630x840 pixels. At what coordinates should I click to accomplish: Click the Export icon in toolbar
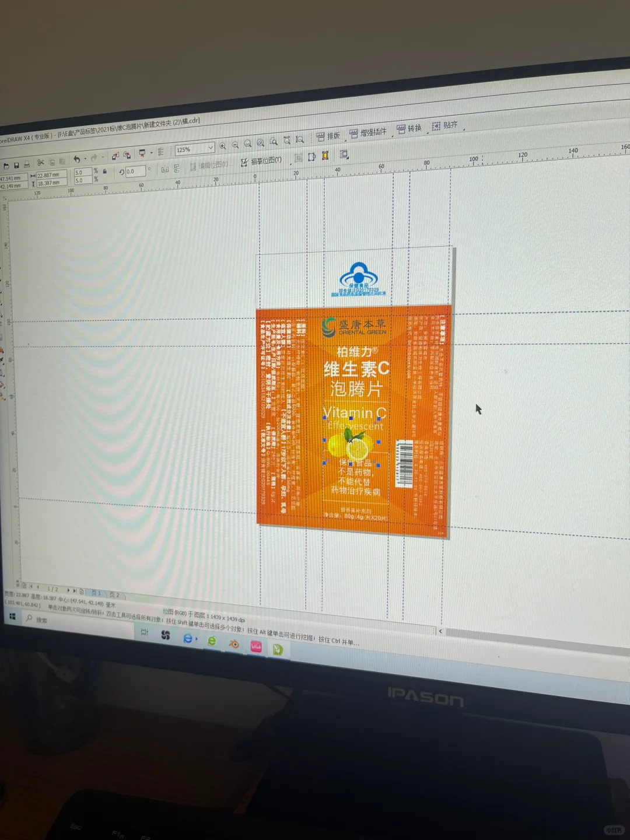(x=127, y=155)
